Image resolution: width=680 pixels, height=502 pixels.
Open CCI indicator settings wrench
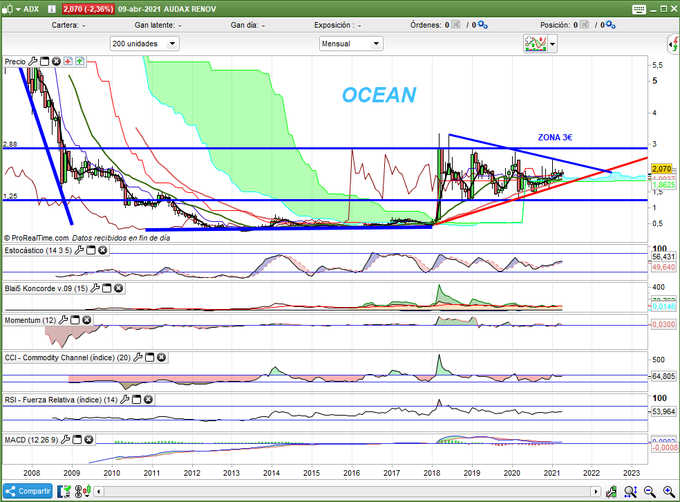[x=138, y=358]
